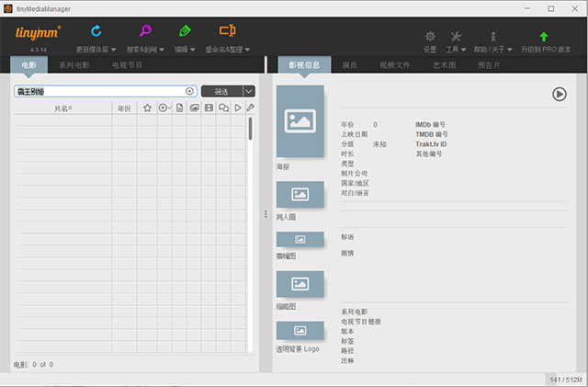The image size is (588, 387).
Task: Click the 透明背景 Logo placeholder thumbnail
Action: pyautogui.click(x=300, y=330)
